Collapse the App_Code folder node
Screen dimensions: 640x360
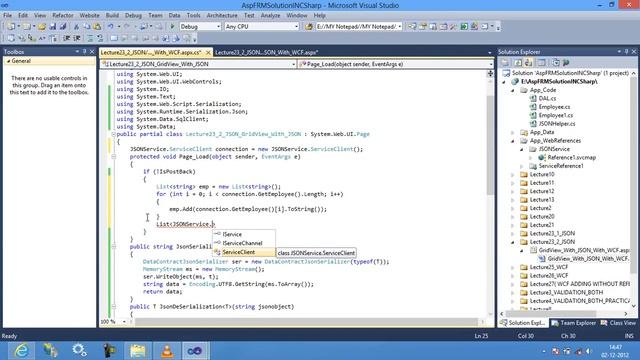pyautogui.click(x=513, y=90)
